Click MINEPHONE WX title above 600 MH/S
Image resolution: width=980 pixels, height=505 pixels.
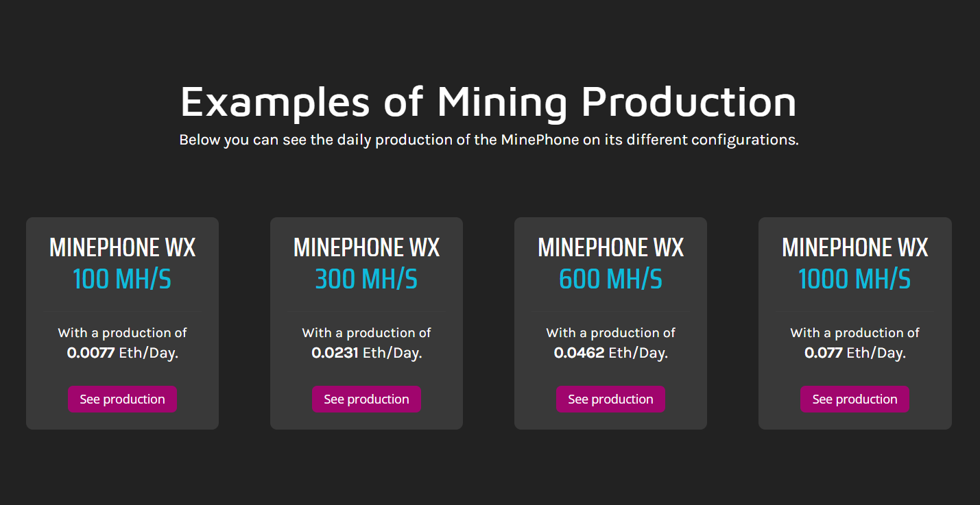[610, 247]
